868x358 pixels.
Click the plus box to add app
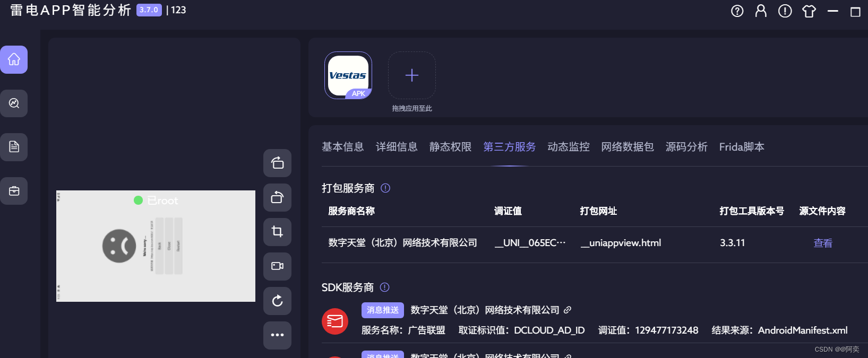coord(412,75)
